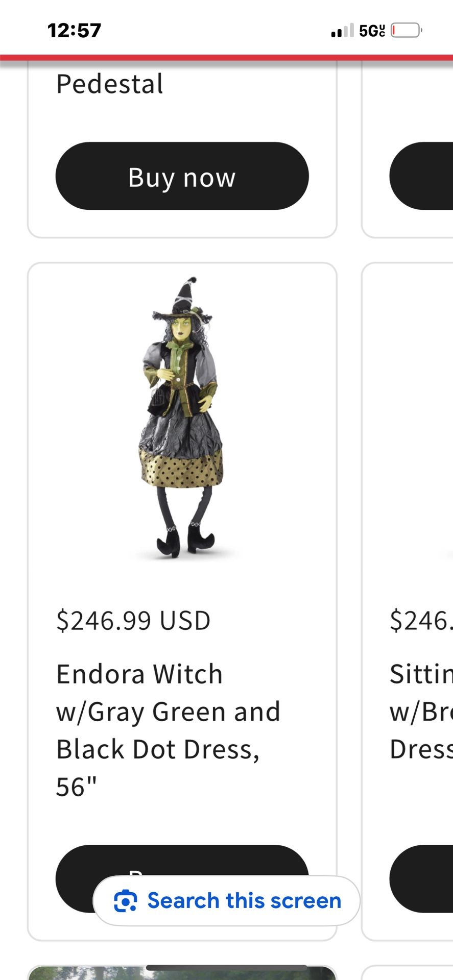Viewport: 453px width, 980px height.
Task: Tap the $246.99 USD price text
Action: 133,621
